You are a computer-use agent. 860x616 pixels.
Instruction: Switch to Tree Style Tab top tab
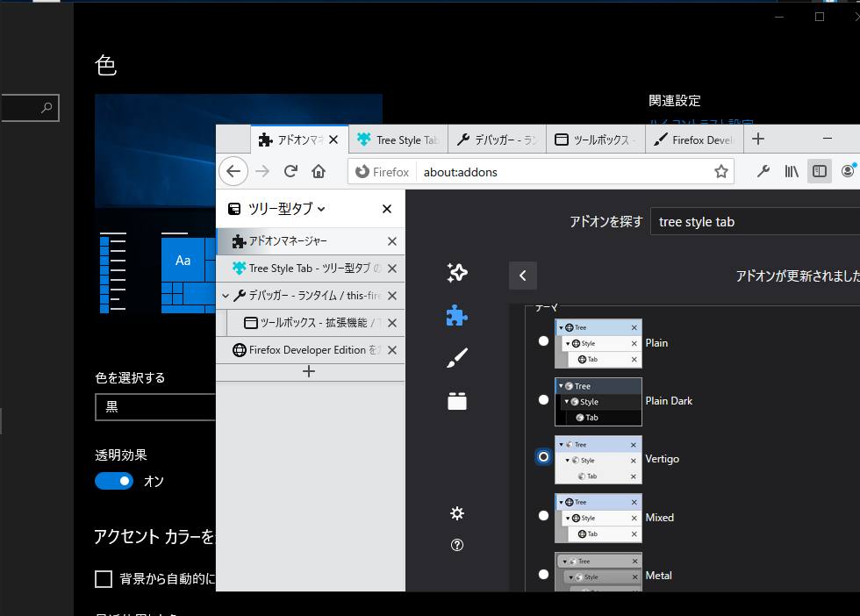point(398,140)
